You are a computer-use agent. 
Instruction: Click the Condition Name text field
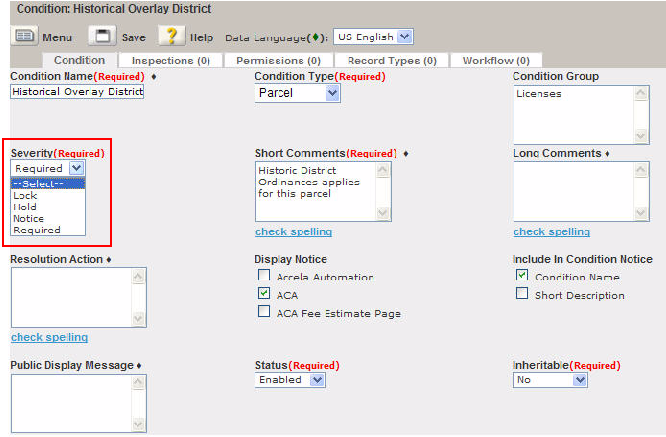coord(77,91)
